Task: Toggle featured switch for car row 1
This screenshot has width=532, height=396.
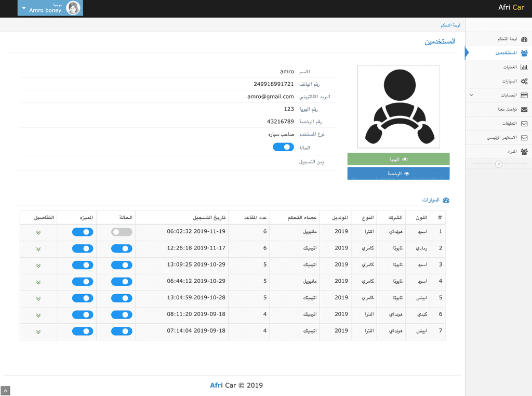Action: coord(83,232)
